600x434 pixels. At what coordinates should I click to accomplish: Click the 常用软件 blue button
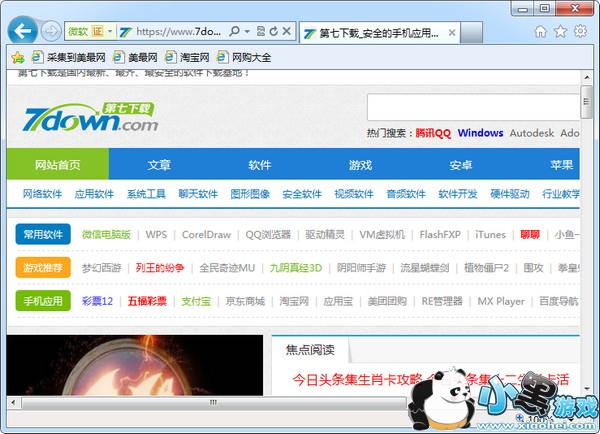[x=43, y=234]
